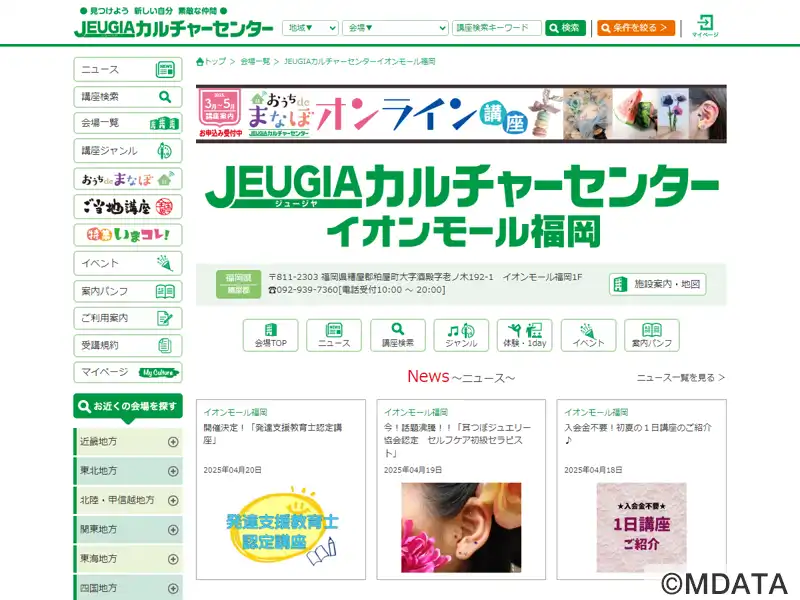The height and width of the screenshot is (600, 800).
Task: Select 会場一覧 in the sidebar menu
Action: pos(128,123)
